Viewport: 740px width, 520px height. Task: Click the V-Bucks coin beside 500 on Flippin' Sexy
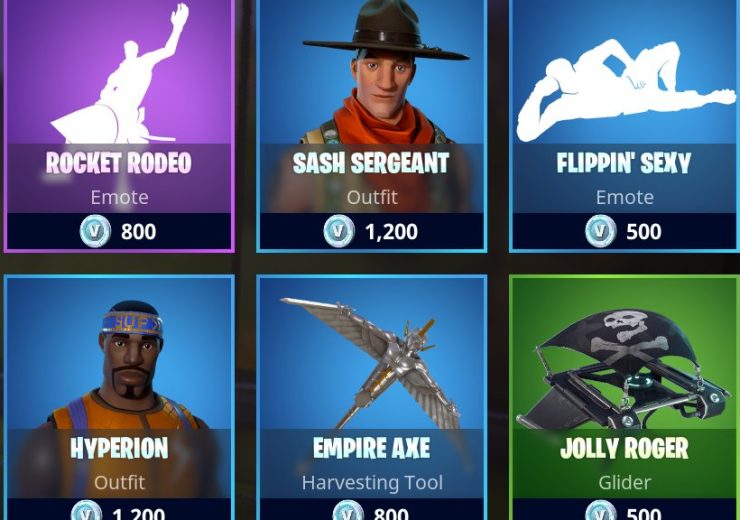pos(601,231)
